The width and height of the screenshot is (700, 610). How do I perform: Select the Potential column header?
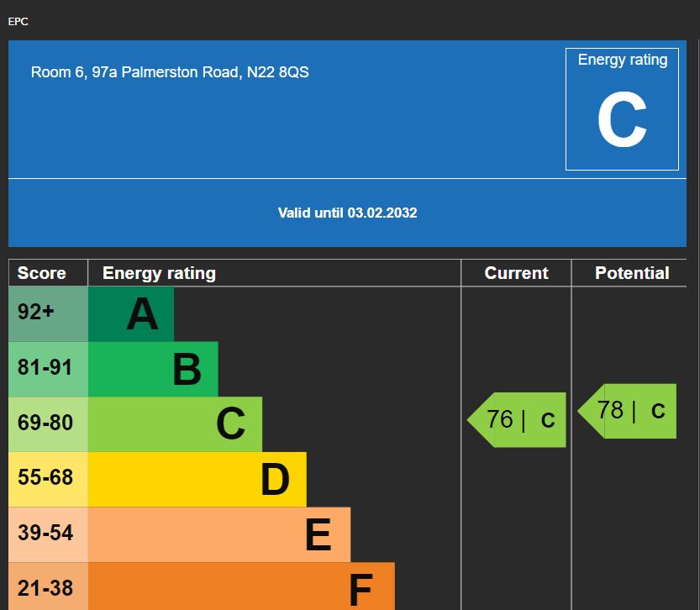(631, 273)
